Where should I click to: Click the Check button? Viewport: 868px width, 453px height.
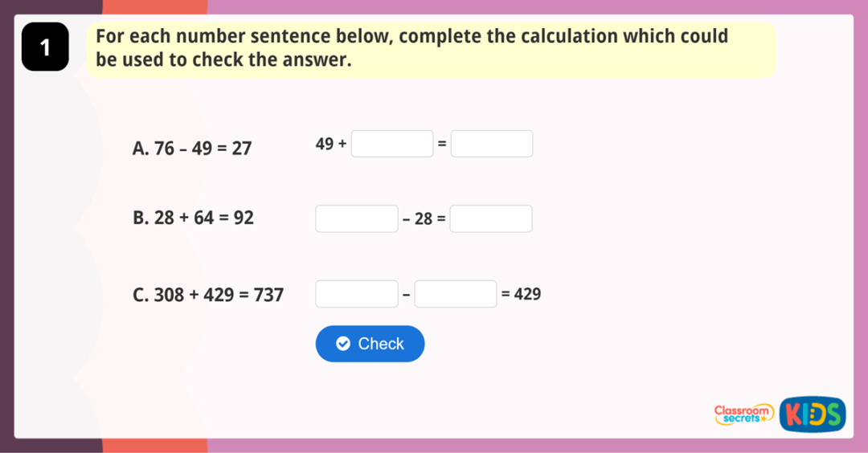pyautogui.click(x=370, y=344)
